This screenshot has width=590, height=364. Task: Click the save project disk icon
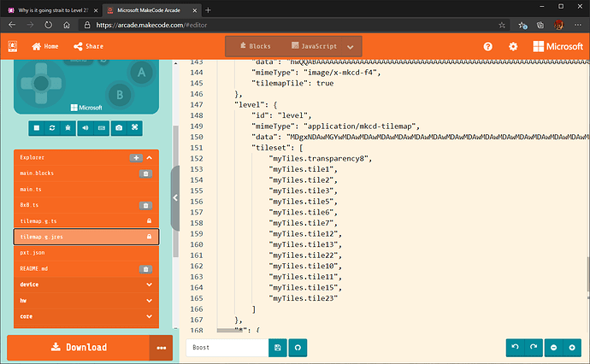coord(277,348)
